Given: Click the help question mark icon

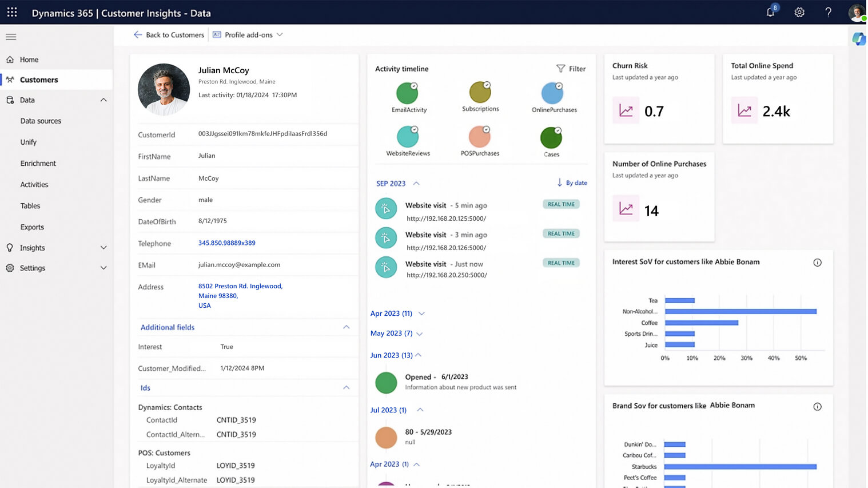Looking at the screenshot, I should 828,13.
